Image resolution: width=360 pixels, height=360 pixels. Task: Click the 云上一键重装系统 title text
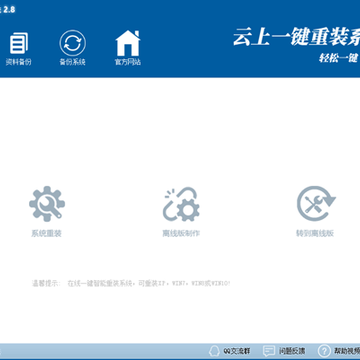tap(296, 37)
